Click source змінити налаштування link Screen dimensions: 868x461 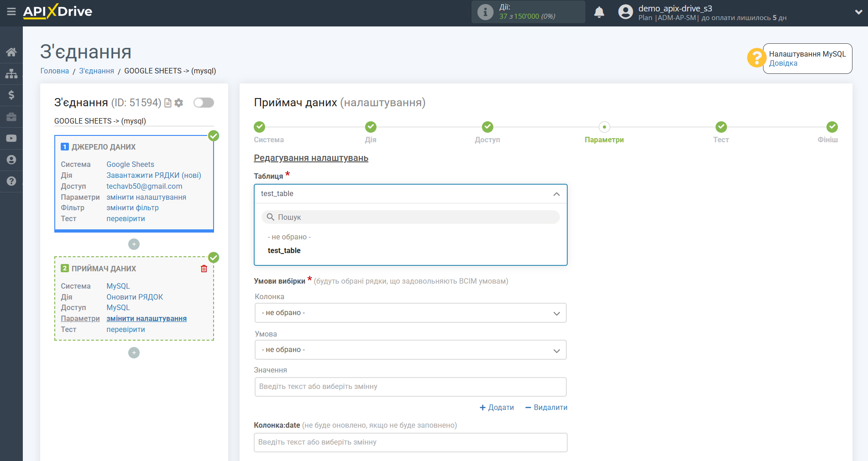[146, 197]
